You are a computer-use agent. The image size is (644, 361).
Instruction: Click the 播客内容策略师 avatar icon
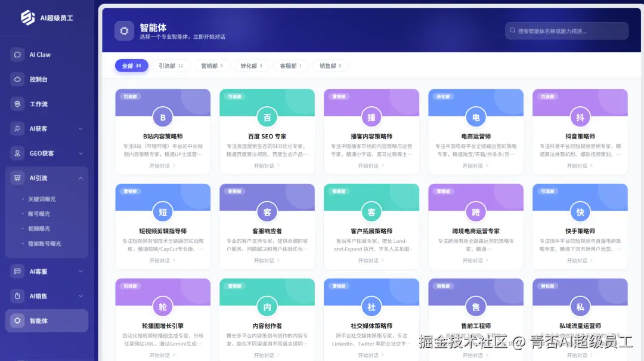point(371,117)
